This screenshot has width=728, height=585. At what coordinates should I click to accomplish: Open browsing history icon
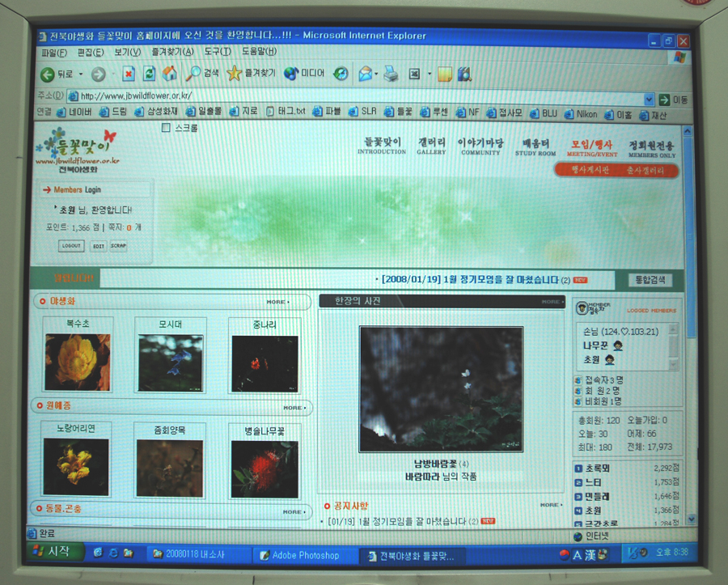point(341,74)
